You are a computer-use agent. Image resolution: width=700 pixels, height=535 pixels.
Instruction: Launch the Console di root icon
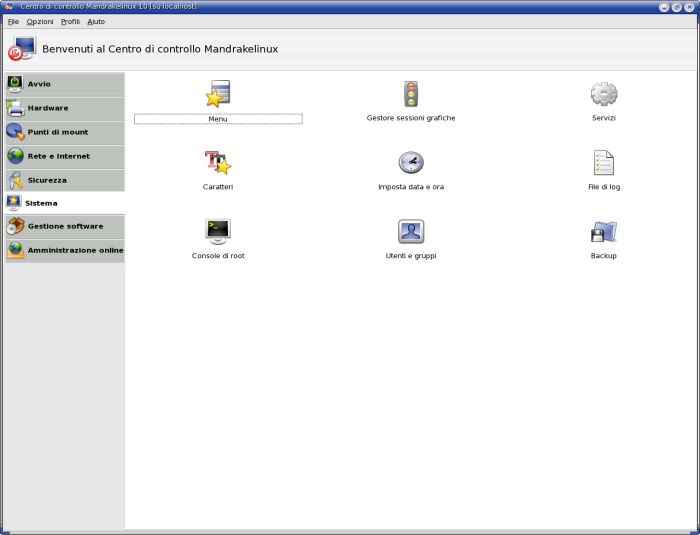pyautogui.click(x=218, y=231)
